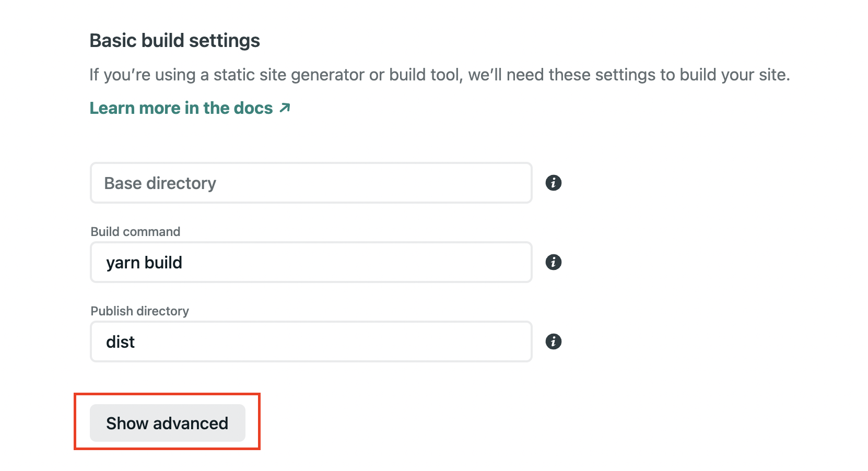The width and height of the screenshot is (868, 471).
Task: Place cursor on the word 'yarn'
Action: 123,263
